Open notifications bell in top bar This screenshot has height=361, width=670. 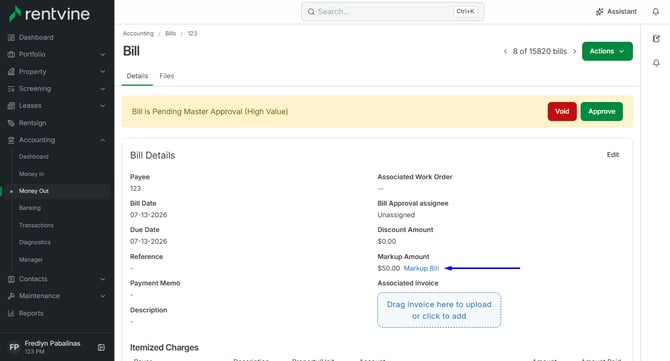click(x=655, y=12)
